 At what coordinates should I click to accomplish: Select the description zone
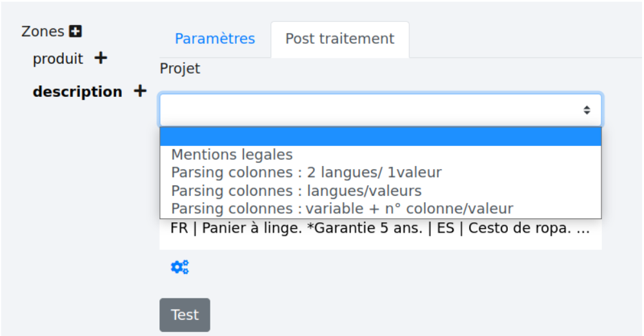[x=77, y=92]
